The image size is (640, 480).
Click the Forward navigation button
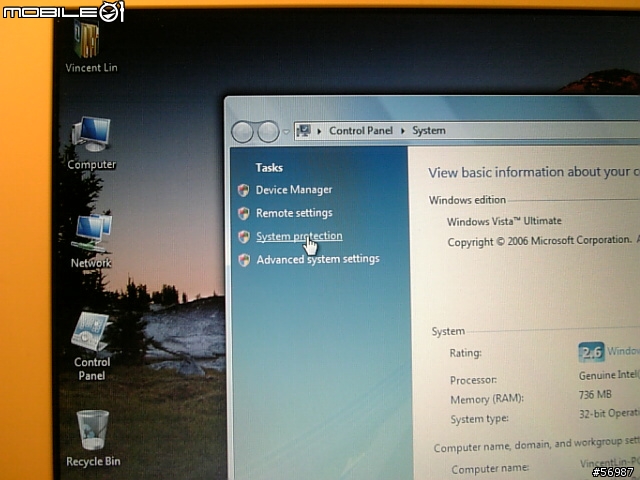point(268,132)
